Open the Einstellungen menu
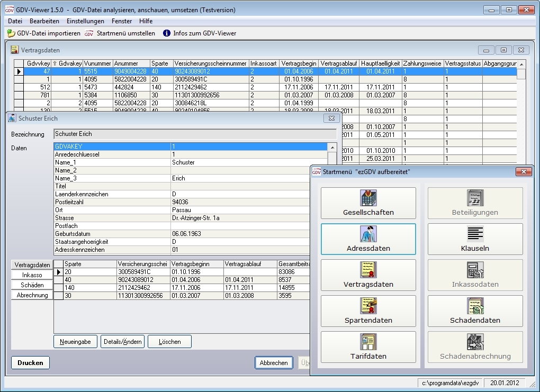This screenshot has width=540, height=392. (85, 21)
